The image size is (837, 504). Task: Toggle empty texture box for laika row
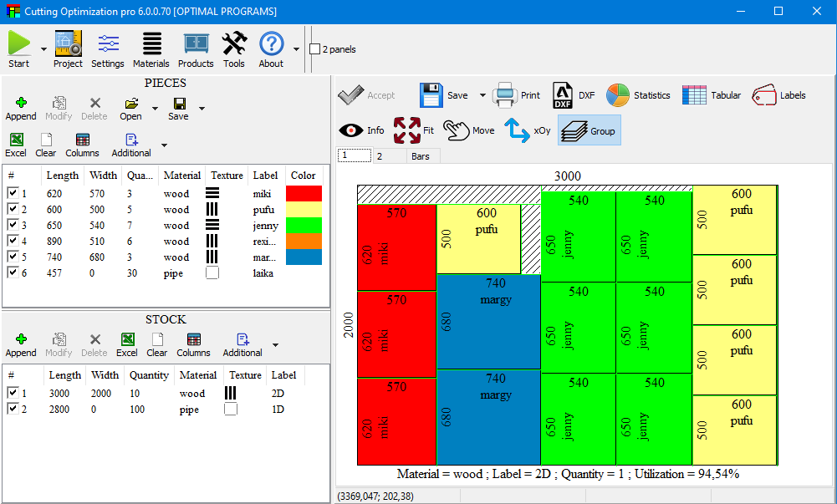coord(212,272)
